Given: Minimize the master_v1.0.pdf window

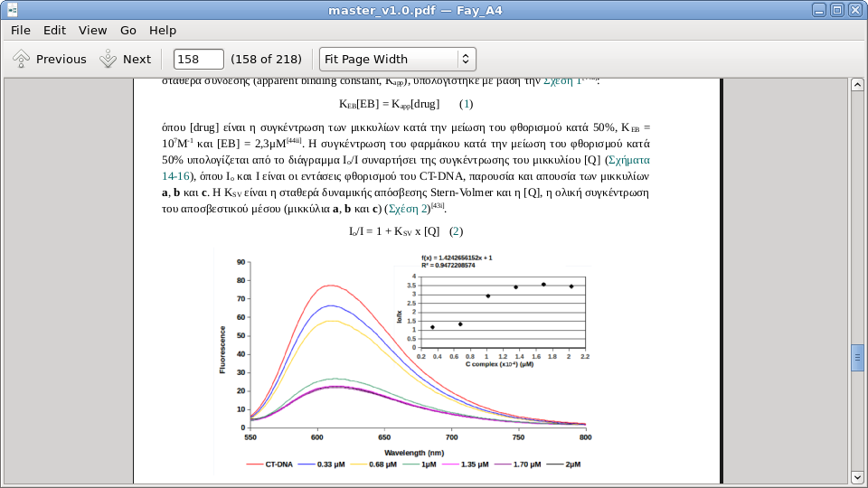Looking at the screenshot, I should click(x=818, y=10).
